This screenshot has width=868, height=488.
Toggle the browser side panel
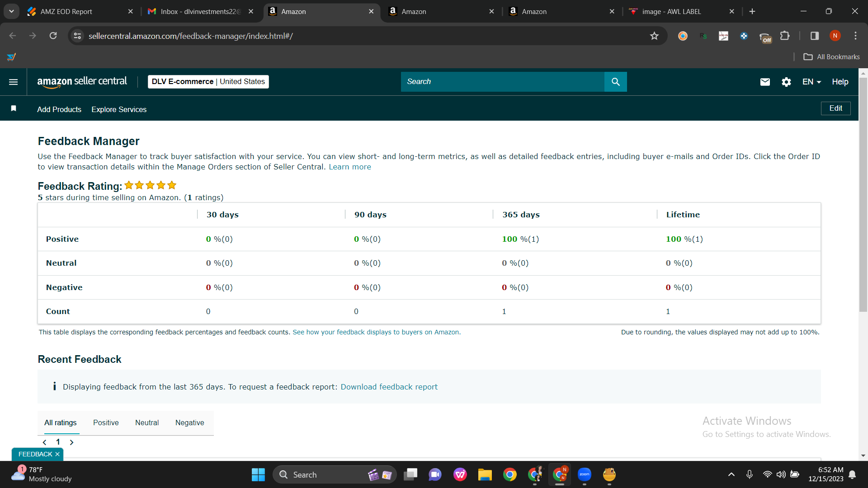click(815, 36)
